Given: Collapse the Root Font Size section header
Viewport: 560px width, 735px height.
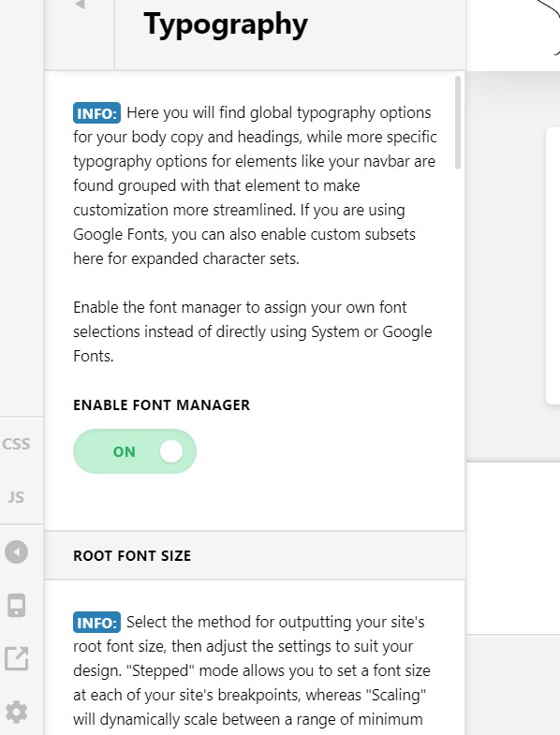Looking at the screenshot, I should pyautogui.click(x=255, y=555).
